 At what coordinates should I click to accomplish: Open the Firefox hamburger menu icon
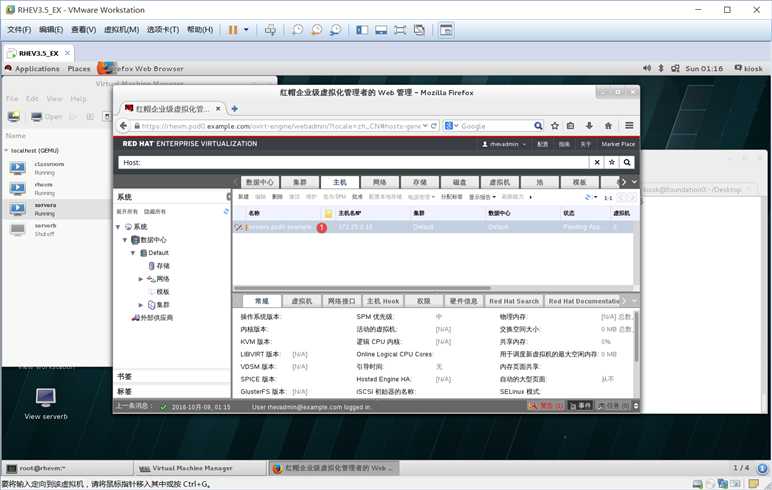pos(629,126)
